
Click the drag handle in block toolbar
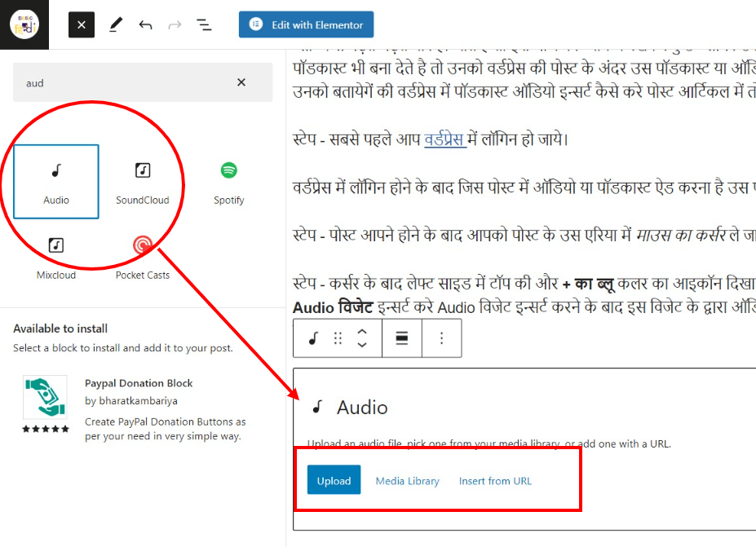pyautogui.click(x=338, y=338)
